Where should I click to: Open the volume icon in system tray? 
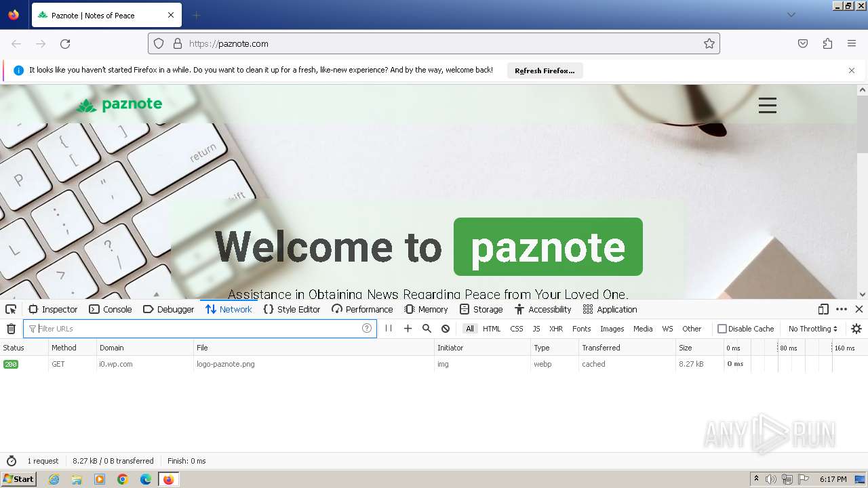pos(771,479)
